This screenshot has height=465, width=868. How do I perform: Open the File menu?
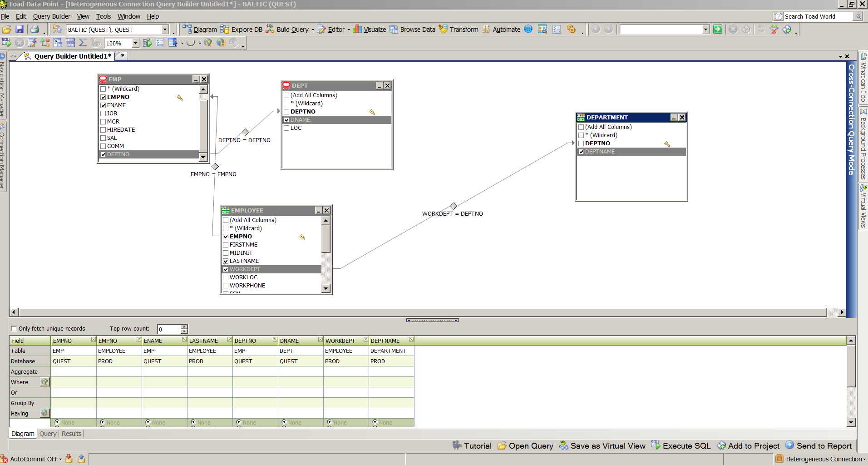[5, 16]
